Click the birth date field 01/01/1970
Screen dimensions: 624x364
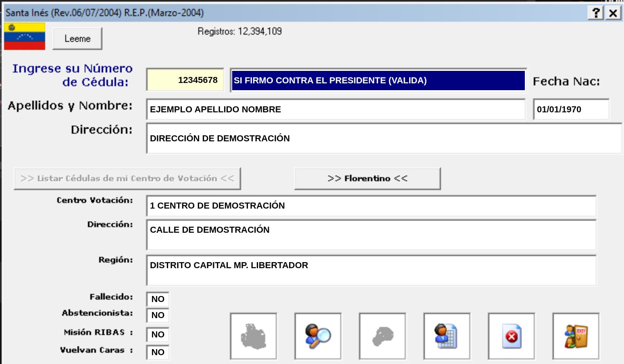571,109
